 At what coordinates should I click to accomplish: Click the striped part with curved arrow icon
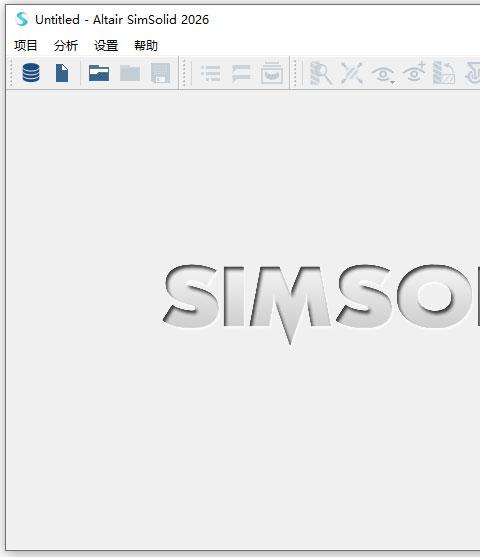click(444, 73)
